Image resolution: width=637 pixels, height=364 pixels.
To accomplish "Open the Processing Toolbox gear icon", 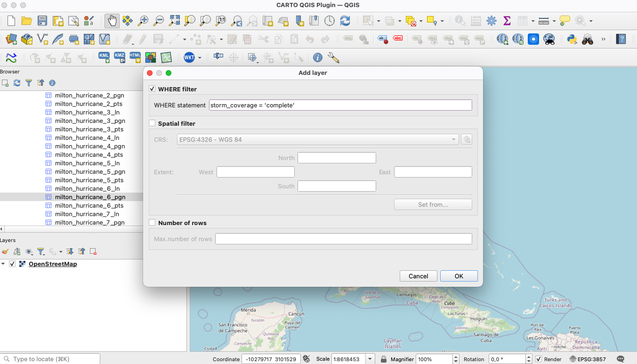I will 491,21.
